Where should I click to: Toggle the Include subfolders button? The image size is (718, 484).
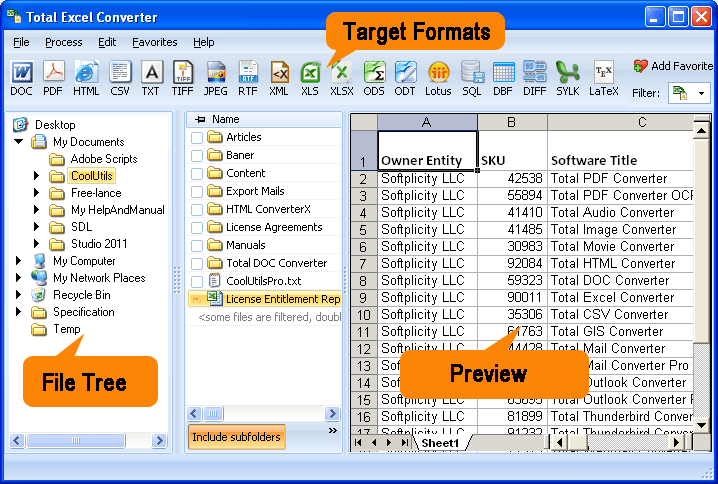(x=236, y=437)
